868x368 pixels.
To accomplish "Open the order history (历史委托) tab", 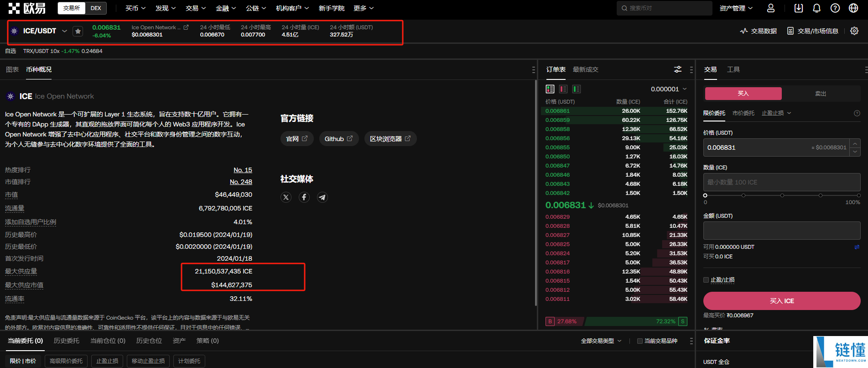I will tap(67, 341).
